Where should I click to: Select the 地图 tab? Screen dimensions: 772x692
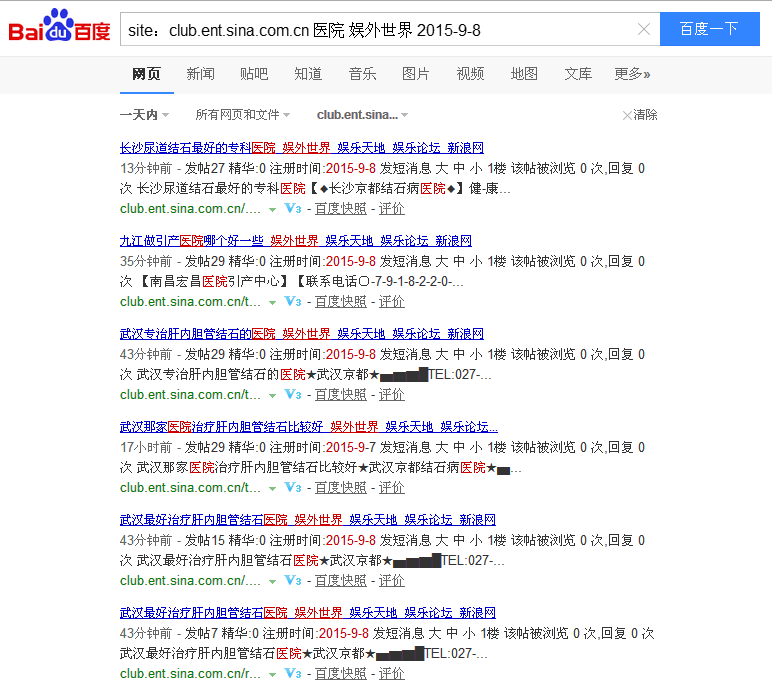524,74
